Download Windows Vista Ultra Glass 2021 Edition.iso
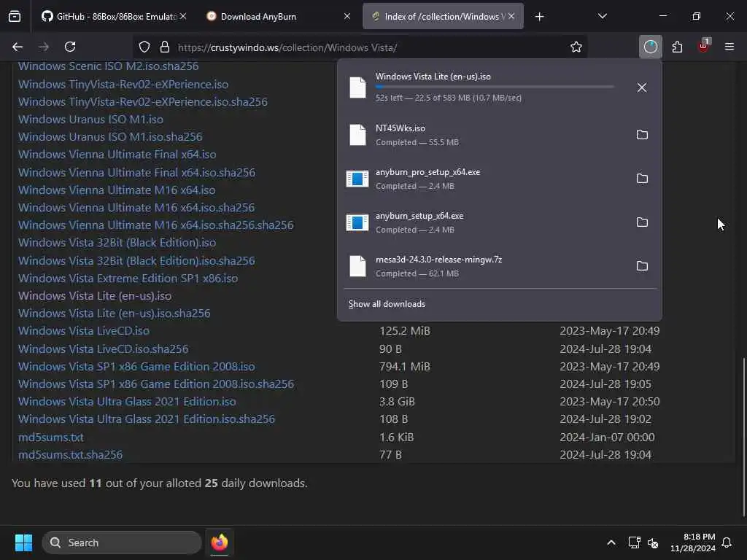 (127, 402)
